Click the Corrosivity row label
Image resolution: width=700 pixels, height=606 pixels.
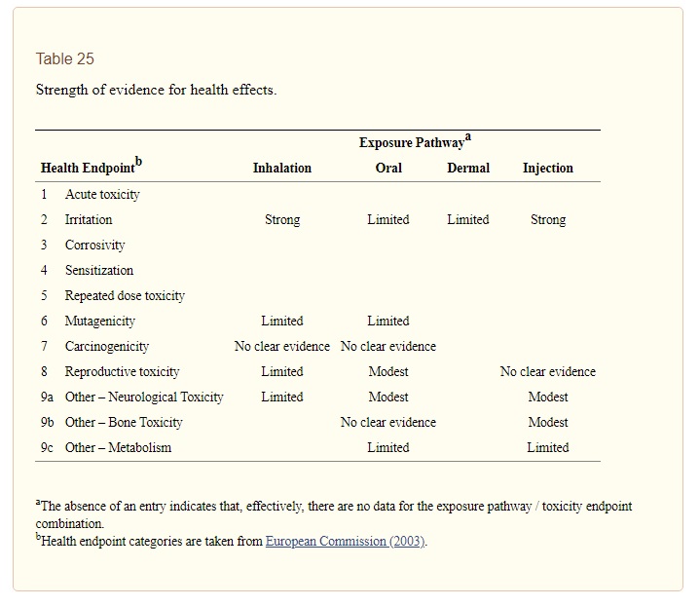click(94, 246)
